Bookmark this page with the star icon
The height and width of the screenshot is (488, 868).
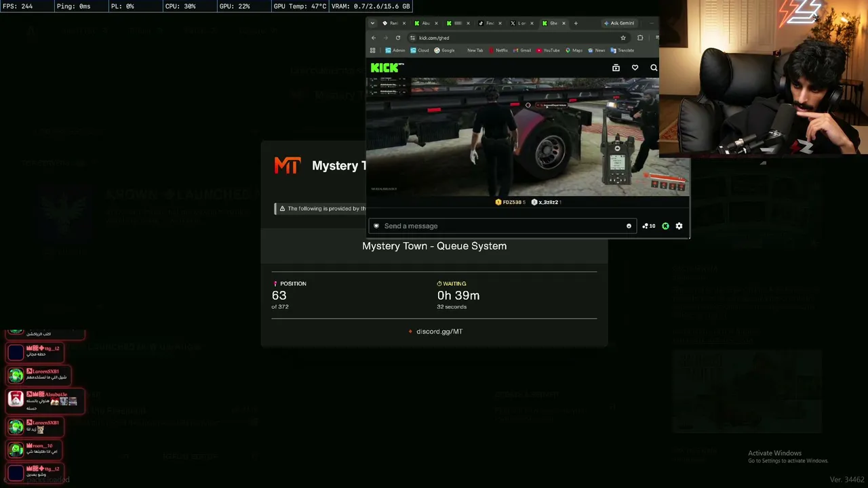[623, 38]
